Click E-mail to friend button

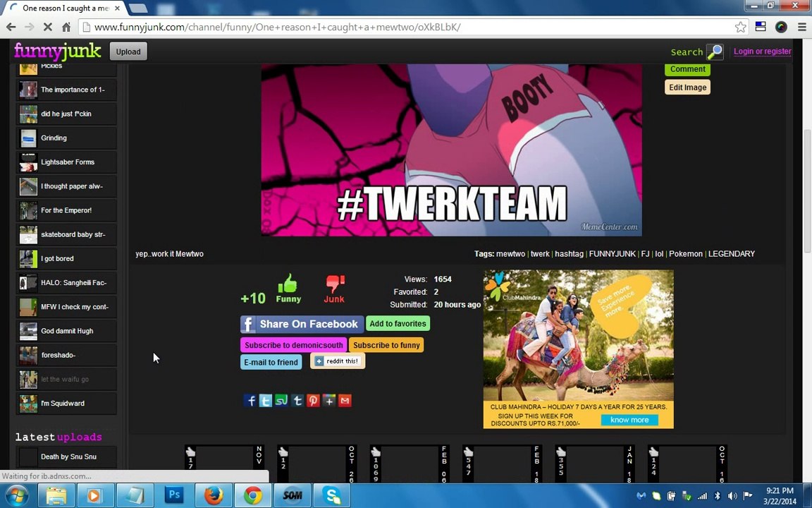tap(271, 362)
